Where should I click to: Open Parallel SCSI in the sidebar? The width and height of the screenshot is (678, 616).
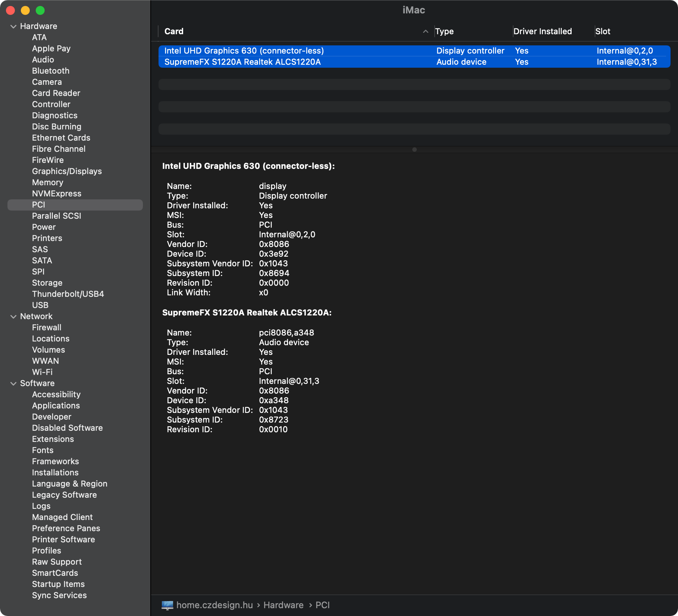pos(57,216)
